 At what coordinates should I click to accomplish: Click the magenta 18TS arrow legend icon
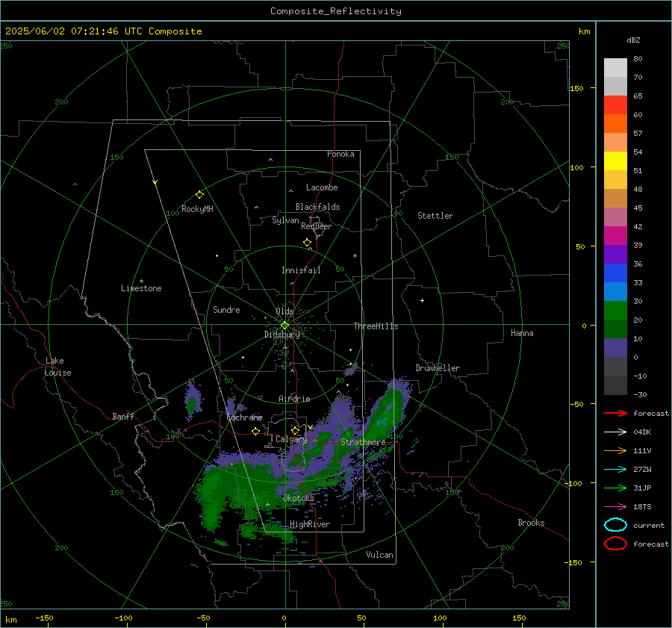click(x=615, y=507)
